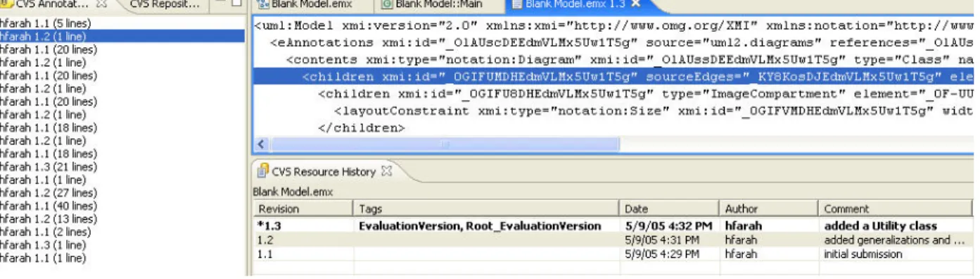This screenshot has height=279, width=980.
Task: Click the model file icon on Blank Model.emx tab
Action: coord(264,5)
